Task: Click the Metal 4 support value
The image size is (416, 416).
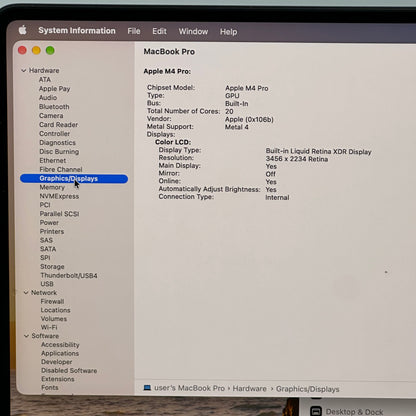Action: point(237,127)
